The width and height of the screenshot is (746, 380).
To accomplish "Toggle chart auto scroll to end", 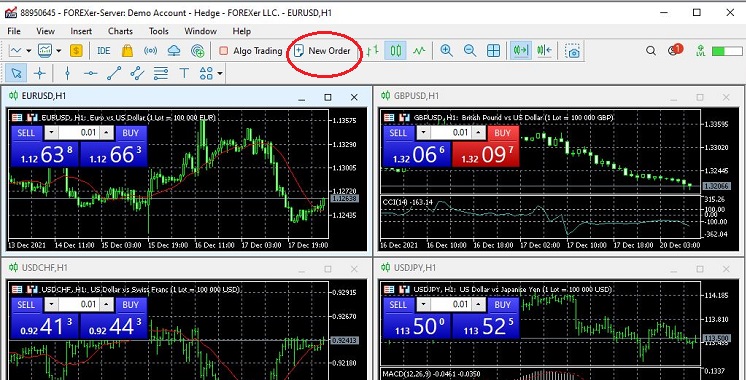I will (520, 50).
